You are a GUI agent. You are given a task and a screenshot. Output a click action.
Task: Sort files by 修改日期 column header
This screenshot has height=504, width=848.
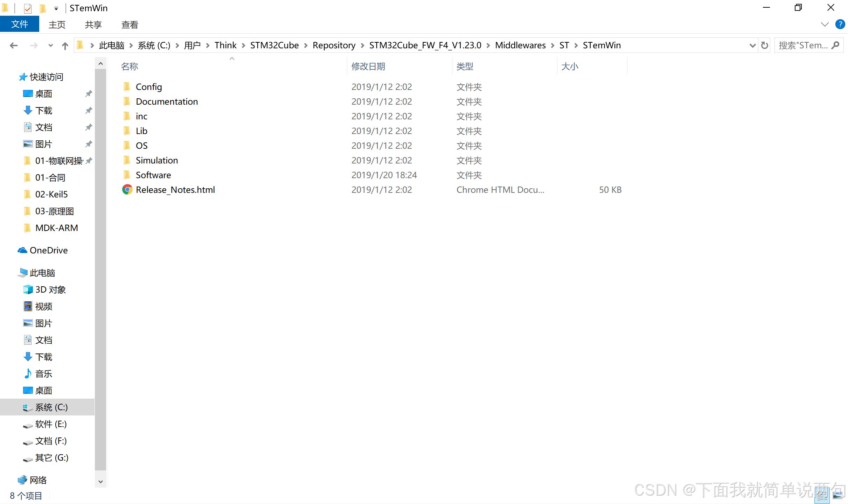(x=368, y=66)
